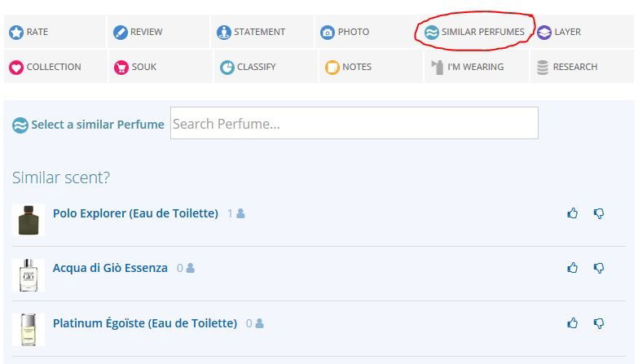Click I'm Wearing spray icon
This screenshot has height=364, width=638.
pos(438,68)
